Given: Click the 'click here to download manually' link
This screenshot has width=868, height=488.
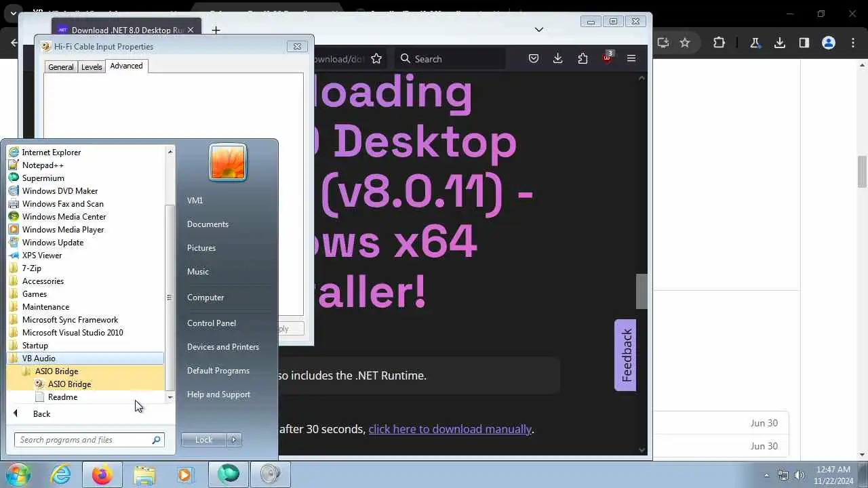Looking at the screenshot, I should 450,429.
